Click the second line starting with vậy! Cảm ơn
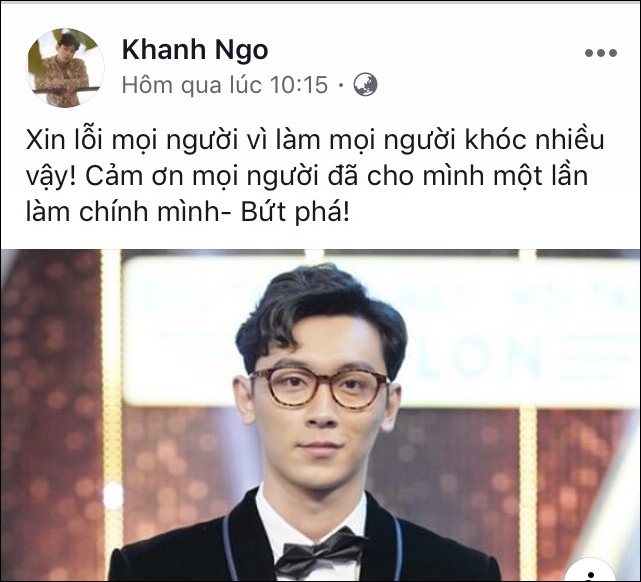 pyautogui.click(x=307, y=177)
